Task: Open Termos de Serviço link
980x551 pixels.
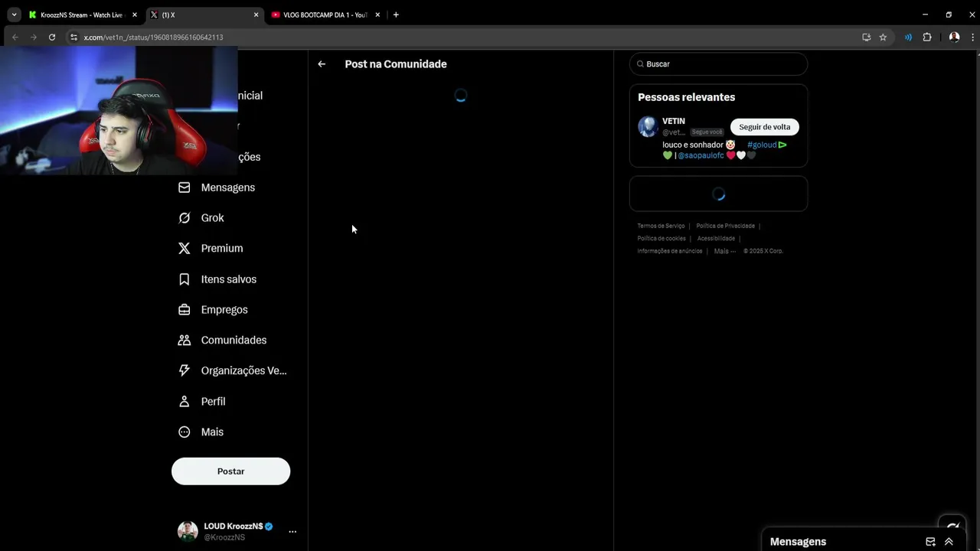Action: 661,226
